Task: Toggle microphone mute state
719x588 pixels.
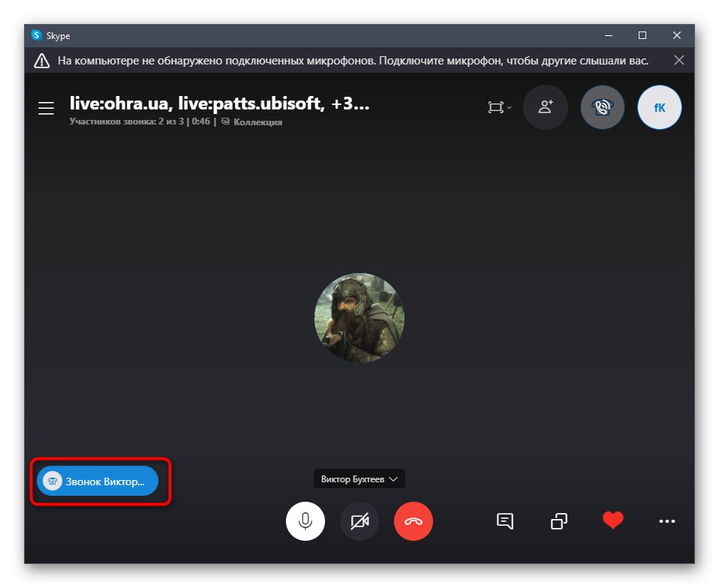Action: 305,521
